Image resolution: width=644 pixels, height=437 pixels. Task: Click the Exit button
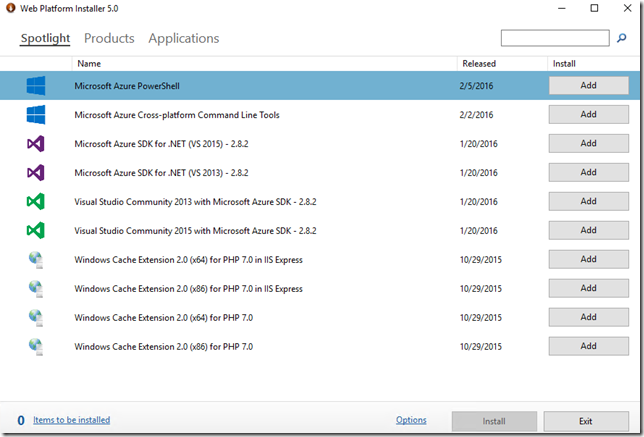click(x=586, y=421)
